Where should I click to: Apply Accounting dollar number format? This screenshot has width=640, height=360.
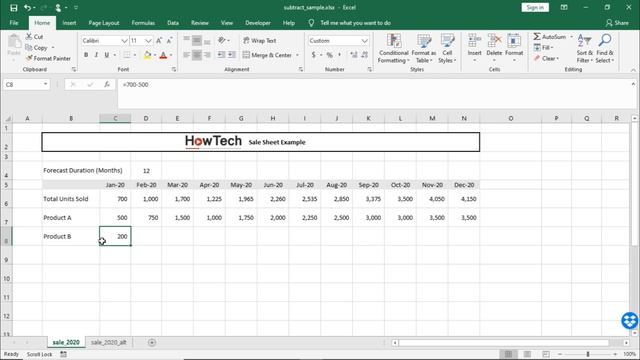313,55
